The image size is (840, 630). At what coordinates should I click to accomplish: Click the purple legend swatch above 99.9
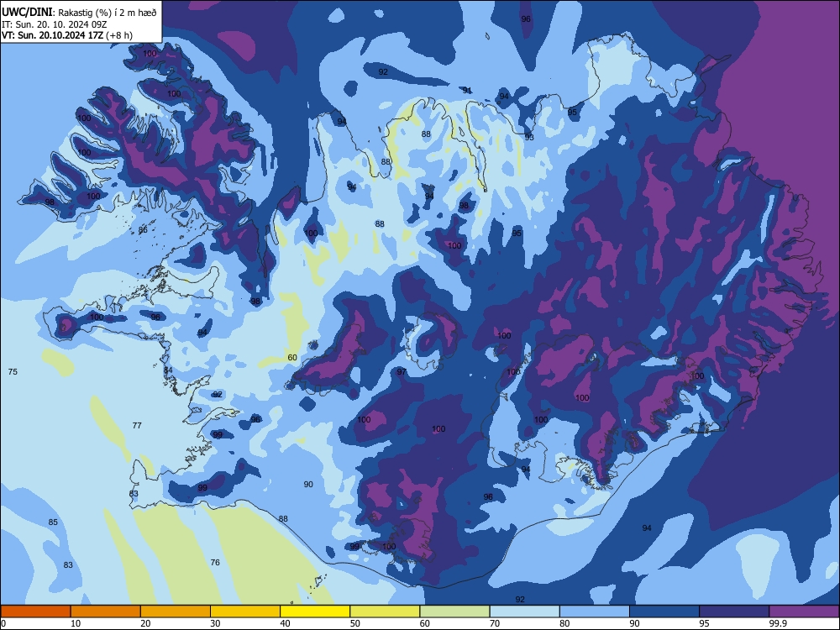[x=804, y=612]
